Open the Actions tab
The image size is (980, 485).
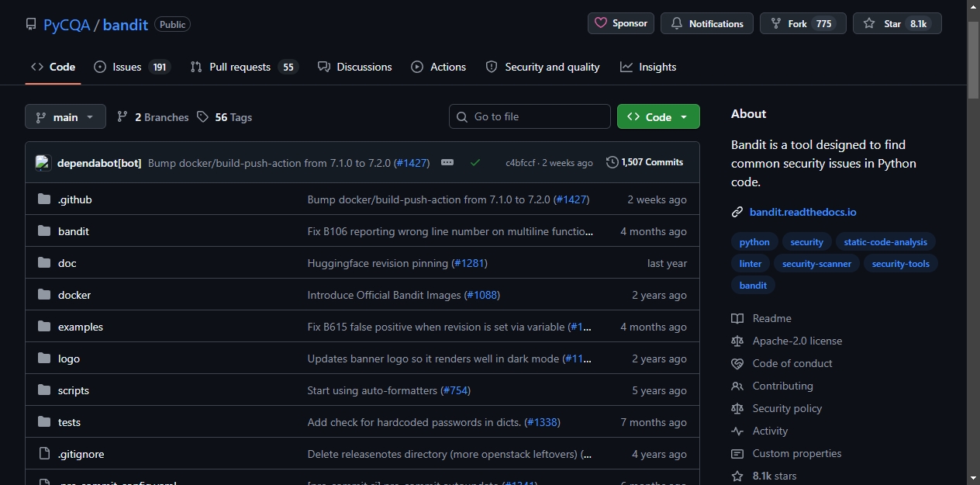coord(439,67)
